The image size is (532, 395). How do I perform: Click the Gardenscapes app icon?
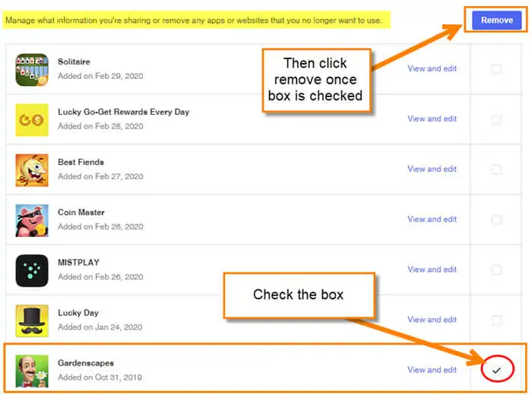(32, 371)
